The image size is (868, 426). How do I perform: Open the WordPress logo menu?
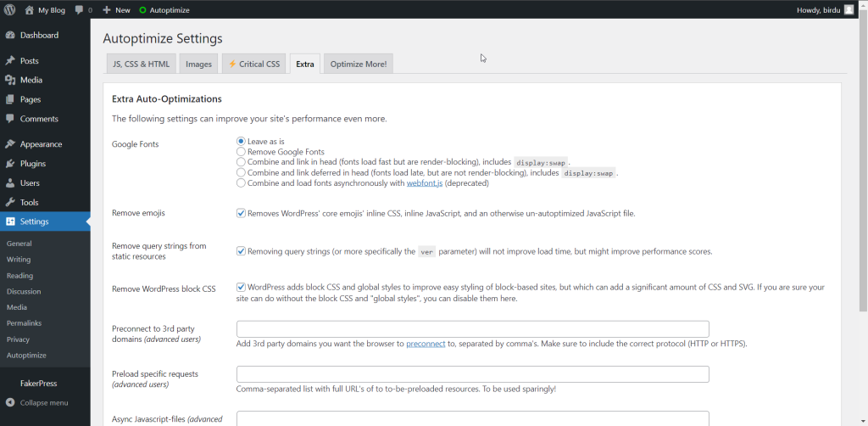10,9
